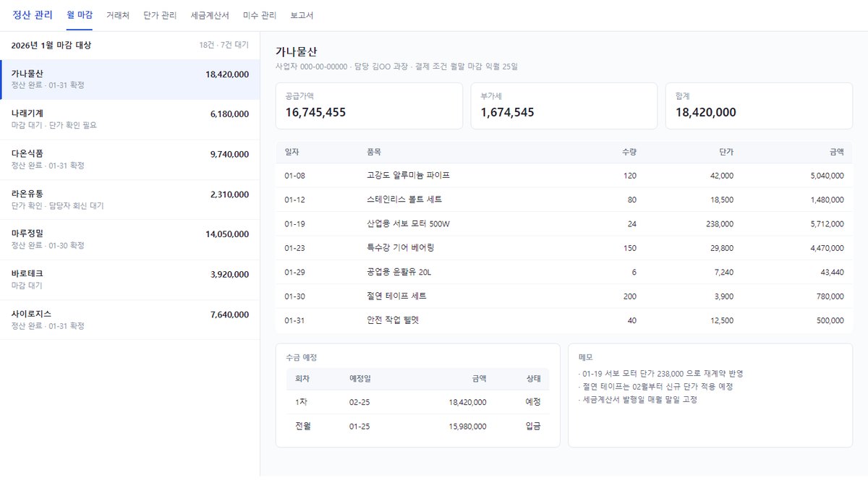The image size is (868, 483).
Task: Select 나래기계 in the client list
Action: pos(130,120)
